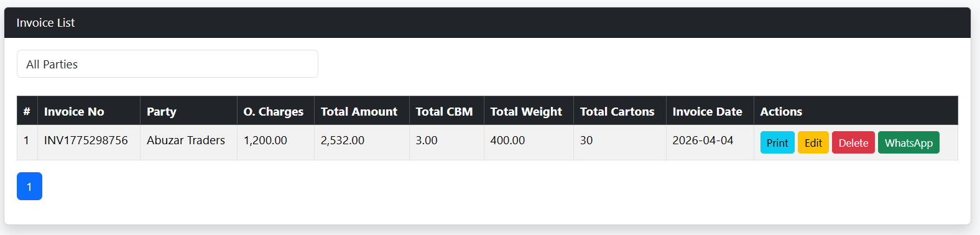Select the Total Cartons column header
Image resolution: width=980 pixels, height=235 pixels.
tap(617, 112)
